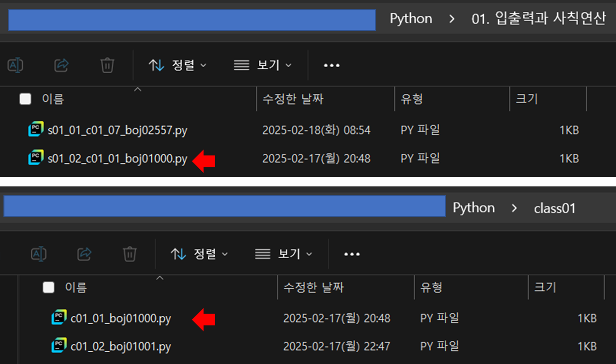Viewport: 616px width, 364px height.
Task: Click the address bar of the top Explorer window
Action: (192, 19)
